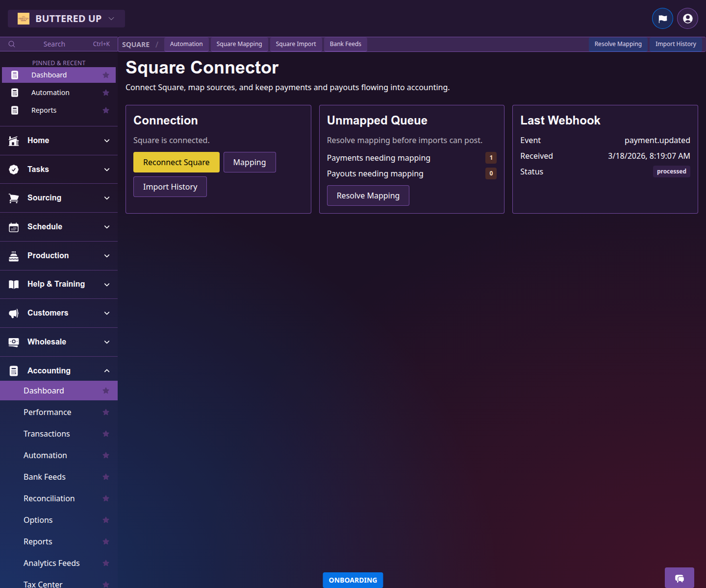Screen dimensions: 706x588
Task: Open the chat bubble icon bottom right
Action: (679, 578)
